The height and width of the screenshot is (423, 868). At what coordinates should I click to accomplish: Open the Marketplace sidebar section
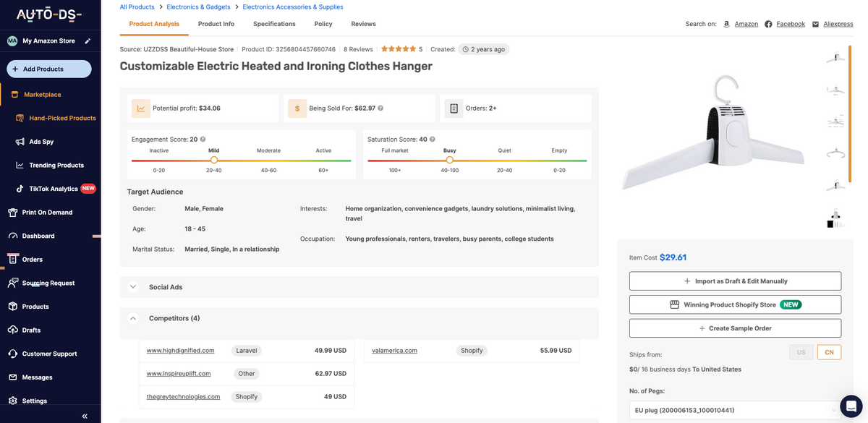click(x=42, y=94)
